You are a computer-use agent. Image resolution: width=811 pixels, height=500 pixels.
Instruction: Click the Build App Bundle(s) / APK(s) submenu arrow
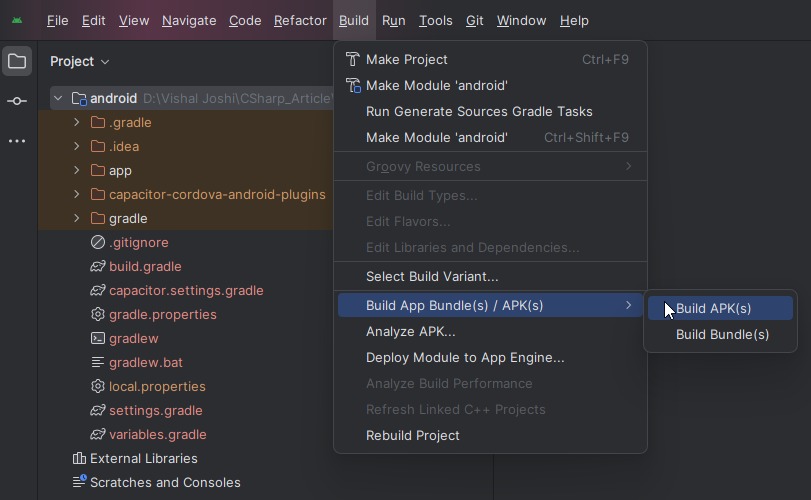628,305
